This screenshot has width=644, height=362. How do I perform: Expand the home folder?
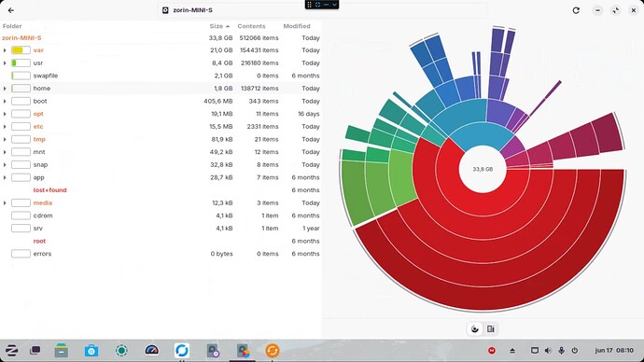point(5,89)
